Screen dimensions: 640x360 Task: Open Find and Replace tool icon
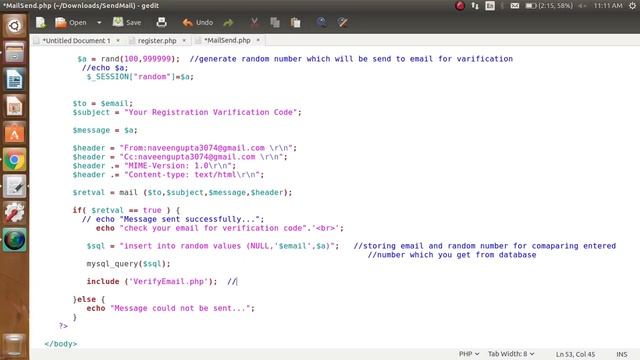click(343, 22)
